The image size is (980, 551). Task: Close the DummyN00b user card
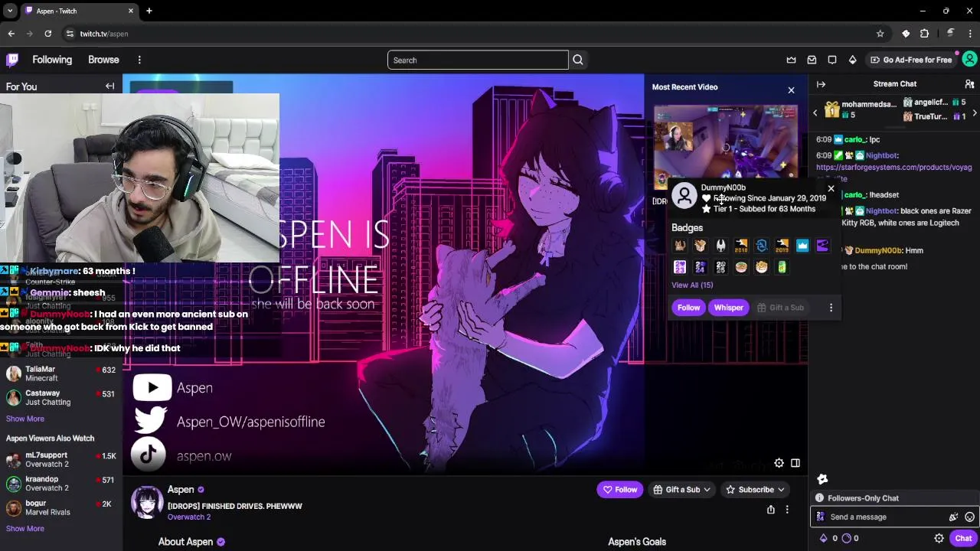click(831, 188)
